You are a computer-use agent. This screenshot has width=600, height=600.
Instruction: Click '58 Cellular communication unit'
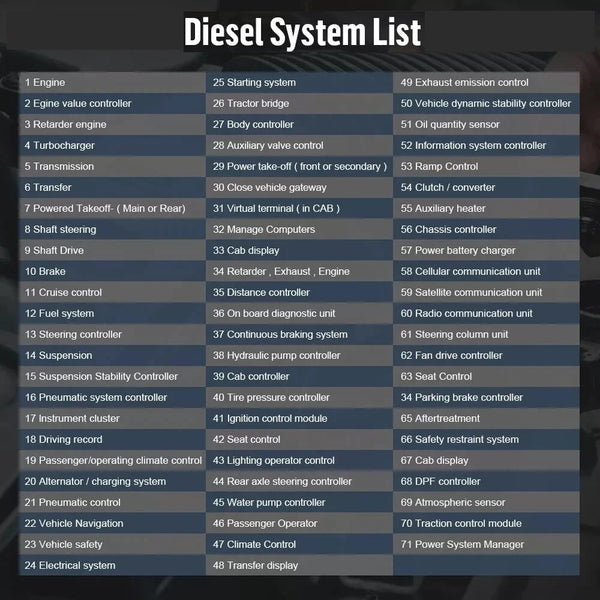click(x=486, y=272)
